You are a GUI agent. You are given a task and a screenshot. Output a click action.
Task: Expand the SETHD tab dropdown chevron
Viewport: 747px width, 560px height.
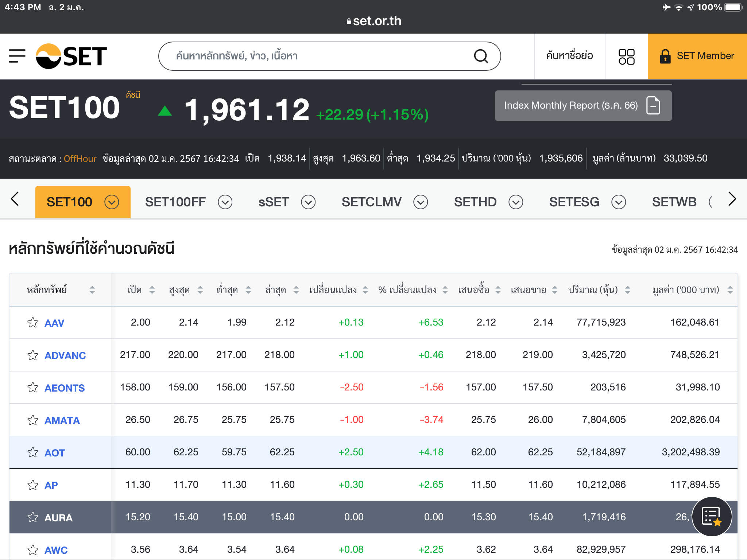[x=516, y=202]
